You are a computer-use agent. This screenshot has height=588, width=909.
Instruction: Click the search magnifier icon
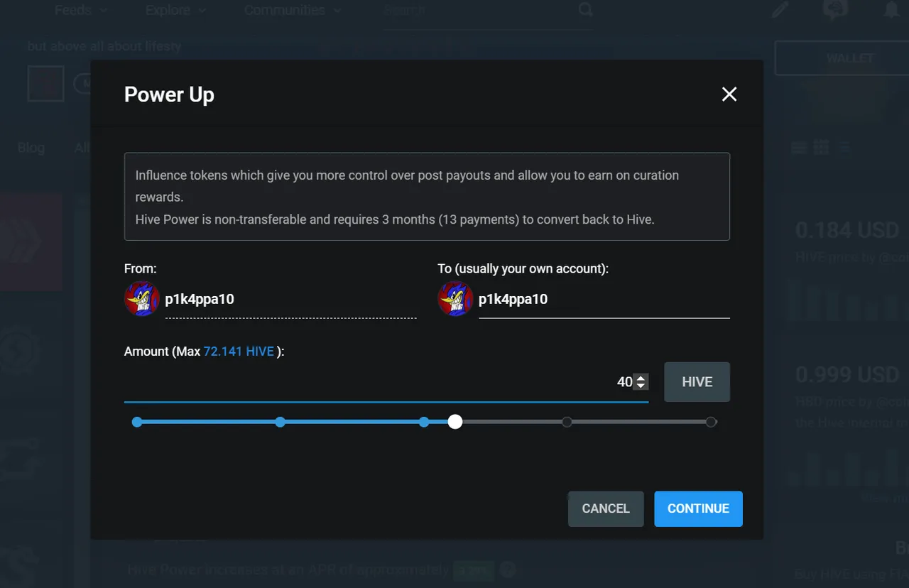point(585,9)
